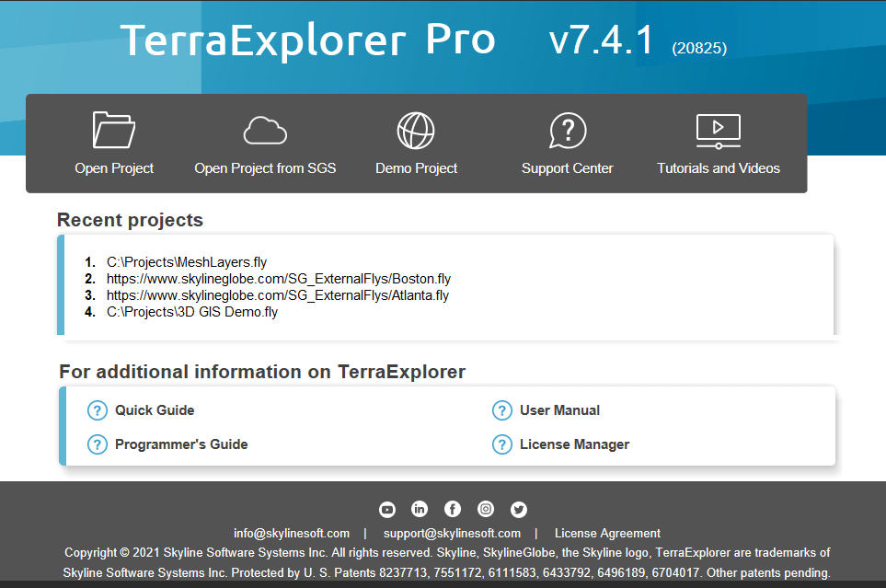
Task: Select the Open Project label
Action: tap(114, 168)
